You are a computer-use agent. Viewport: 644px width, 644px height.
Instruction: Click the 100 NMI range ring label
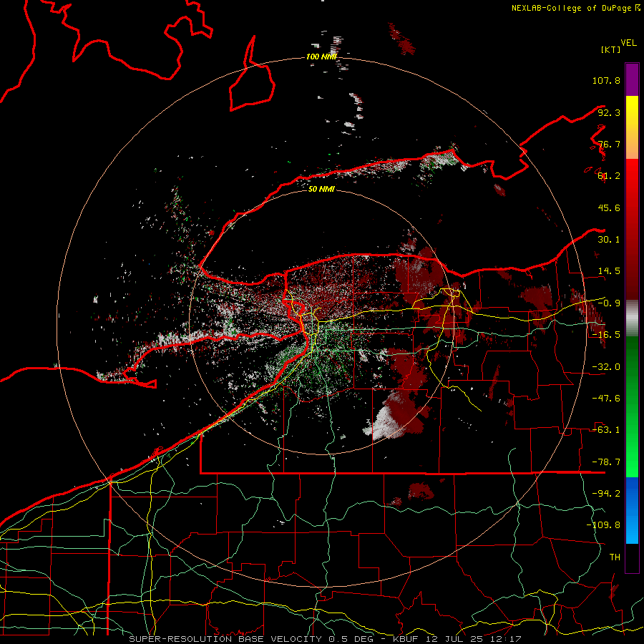(321, 57)
